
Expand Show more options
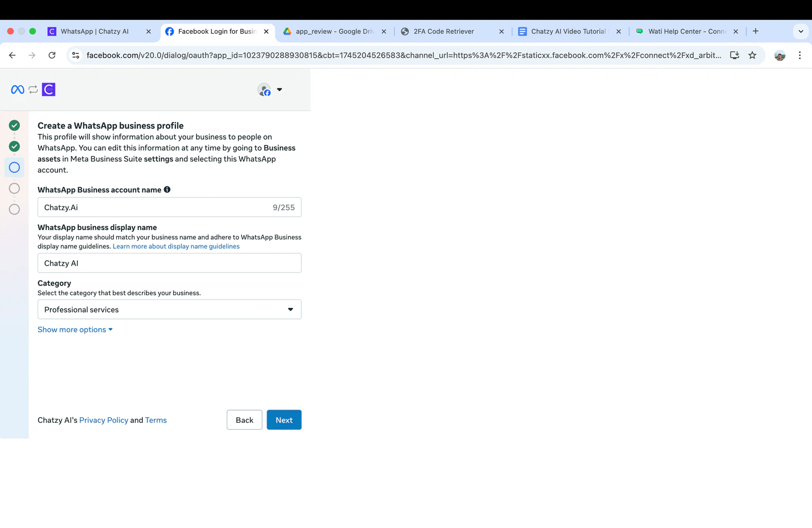point(75,330)
